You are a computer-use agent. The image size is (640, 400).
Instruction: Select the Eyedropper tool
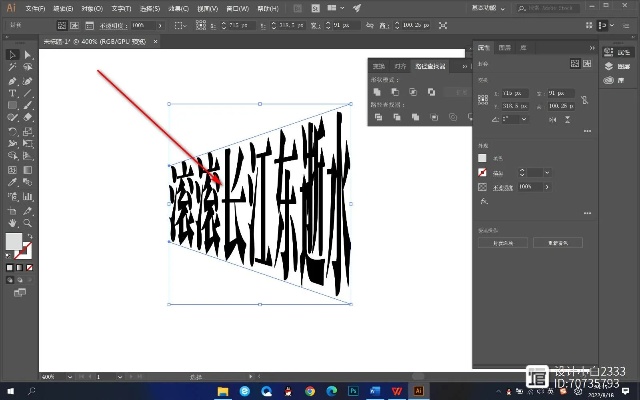12,182
